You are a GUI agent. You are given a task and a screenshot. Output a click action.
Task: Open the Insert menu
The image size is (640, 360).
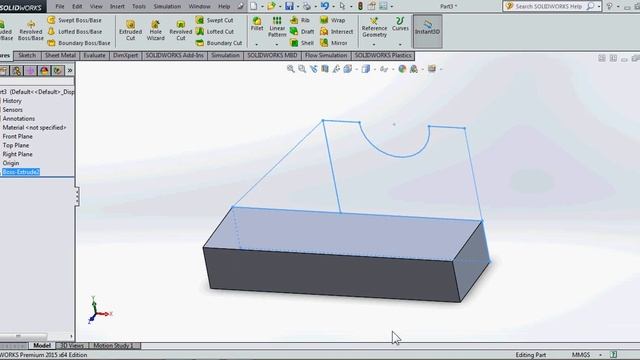point(117,6)
